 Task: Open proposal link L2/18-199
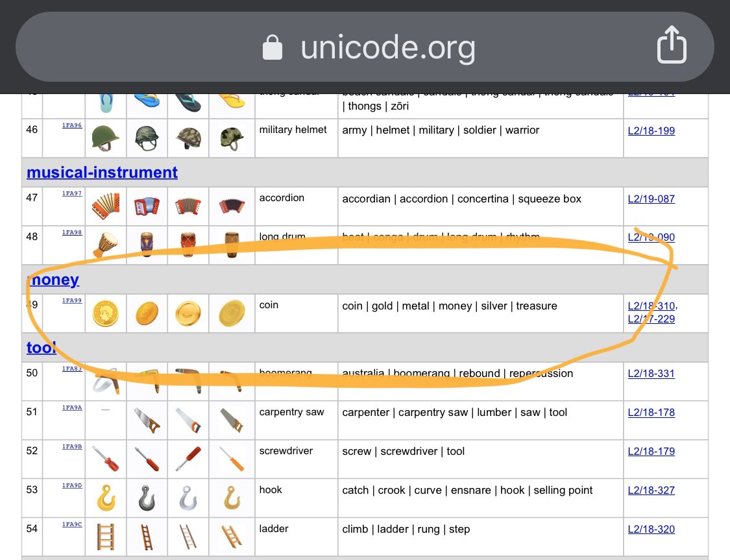[651, 131]
